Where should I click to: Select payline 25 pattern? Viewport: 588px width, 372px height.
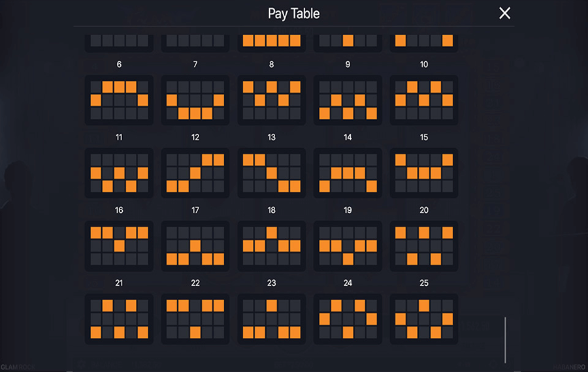424,318
